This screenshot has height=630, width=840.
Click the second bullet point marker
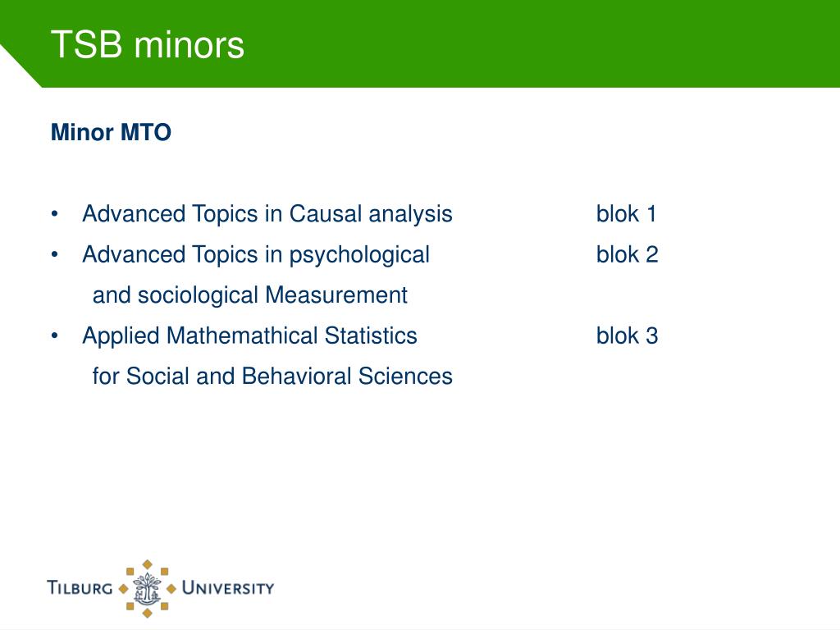click(55, 255)
